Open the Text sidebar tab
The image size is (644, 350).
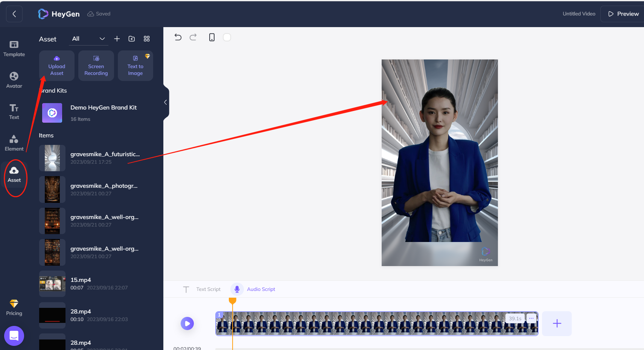pyautogui.click(x=14, y=112)
